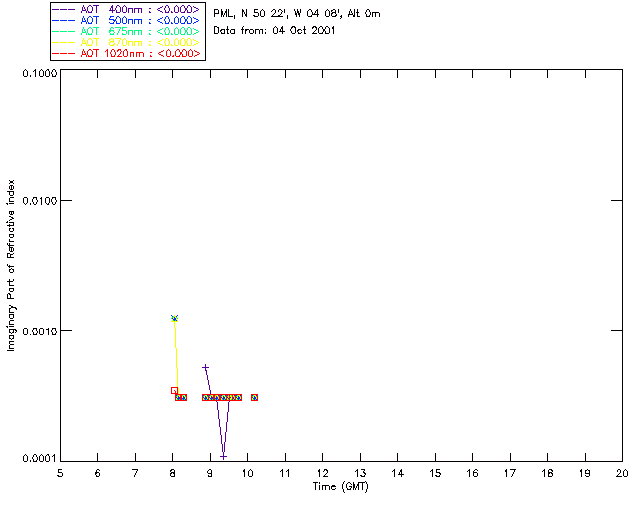The image size is (640, 512).
Task: Click the purple plus marker at the curve minimum
Action: (223, 456)
